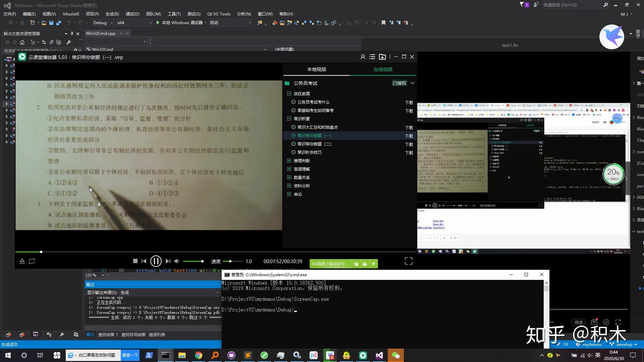
Task: Mute the player volume speaker icon
Action: point(177,261)
